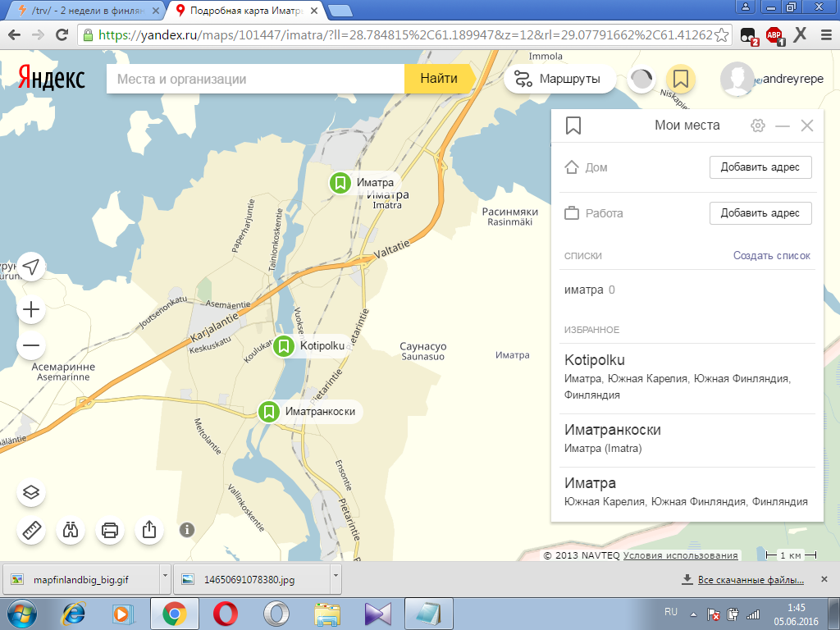Open the Chrome menu button
The width and height of the screenshot is (840, 630).
[826, 35]
